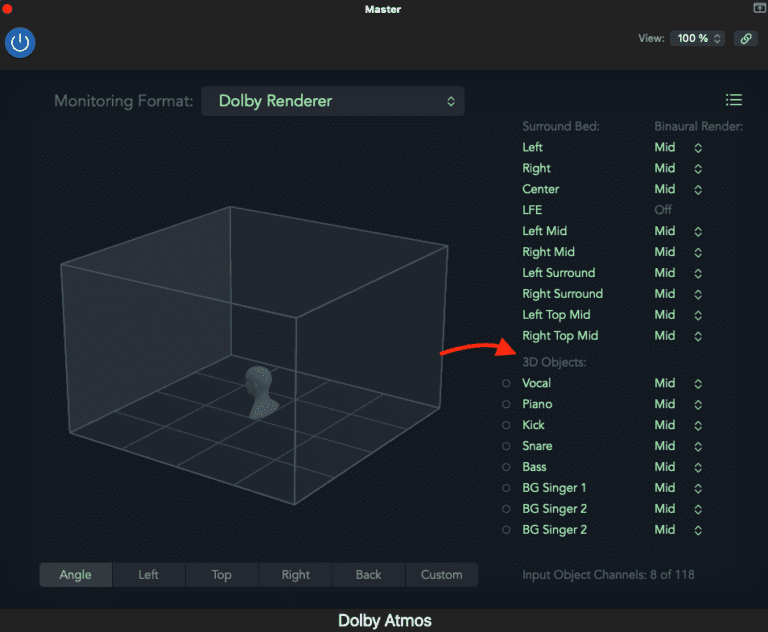Click the Left Surround bed label

pyautogui.click(x=559, y=273)
